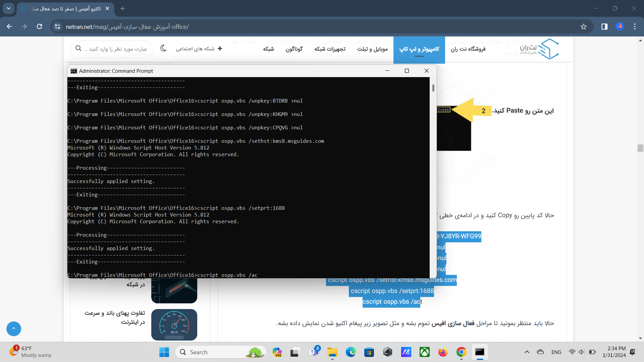The image size is (644, 362).
Task: Click the site information icon in address bar
Action: pyautogui.click(x=57, y=26)
